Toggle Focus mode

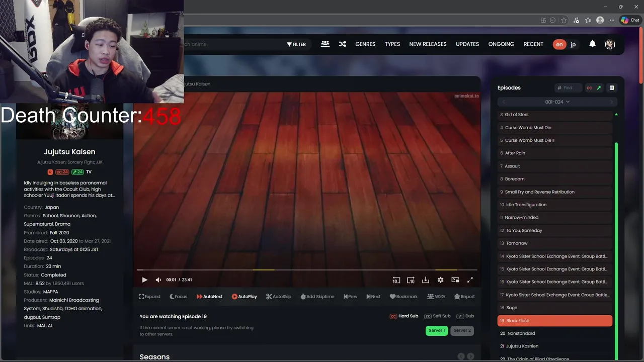pyautogui.click(x=178, y=297)
